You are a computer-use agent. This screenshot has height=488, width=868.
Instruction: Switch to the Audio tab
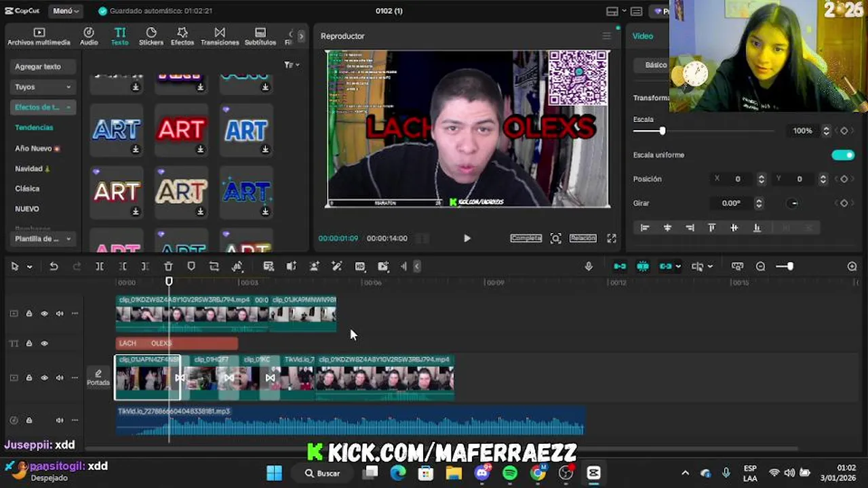point(89,37)
